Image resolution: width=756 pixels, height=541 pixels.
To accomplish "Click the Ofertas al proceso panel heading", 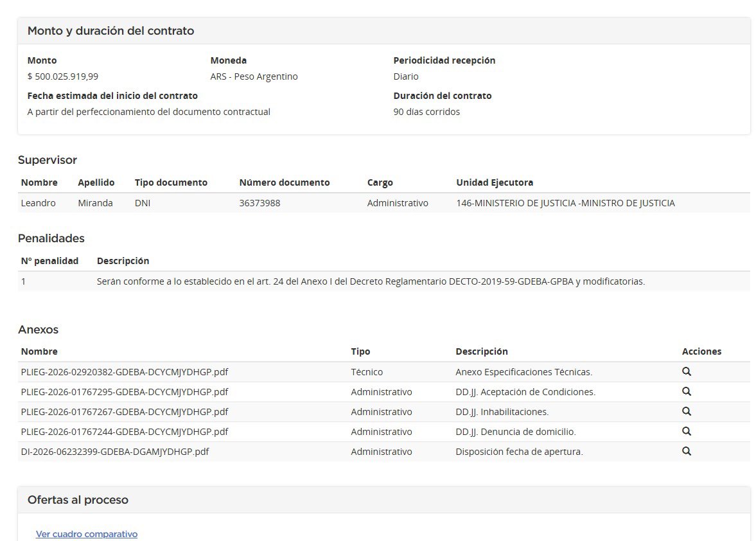I will coord(78,499).
